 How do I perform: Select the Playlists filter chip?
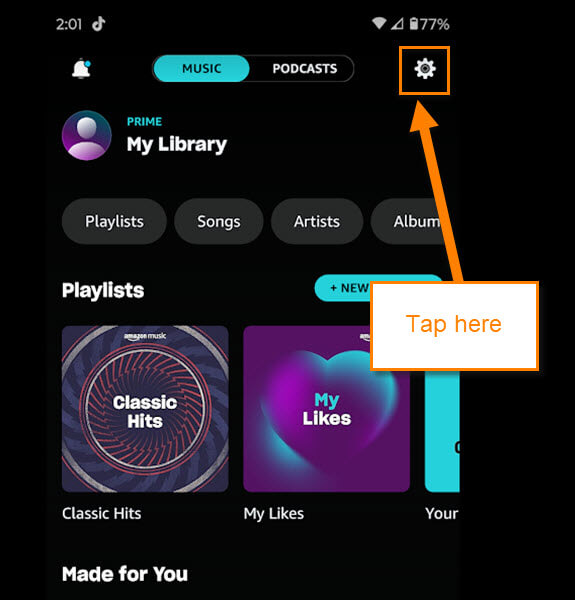click(114, 222)
